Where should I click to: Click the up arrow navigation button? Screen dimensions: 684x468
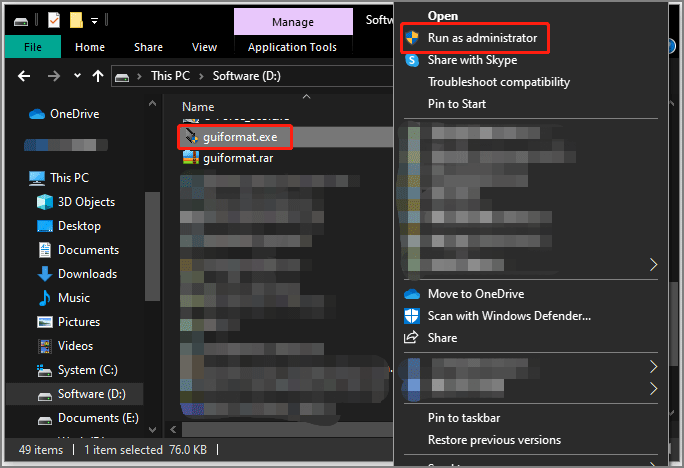click(98, 76)
